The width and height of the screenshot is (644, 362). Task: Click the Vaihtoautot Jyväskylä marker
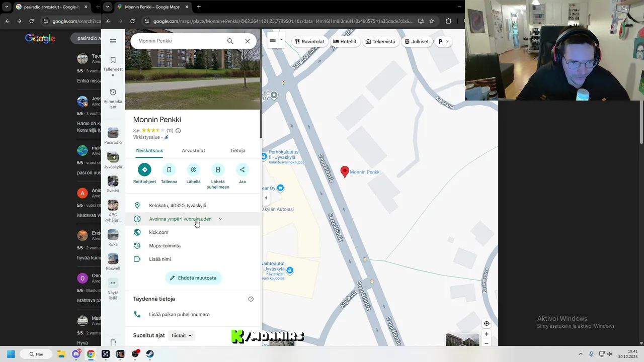[x=289, y=270]
